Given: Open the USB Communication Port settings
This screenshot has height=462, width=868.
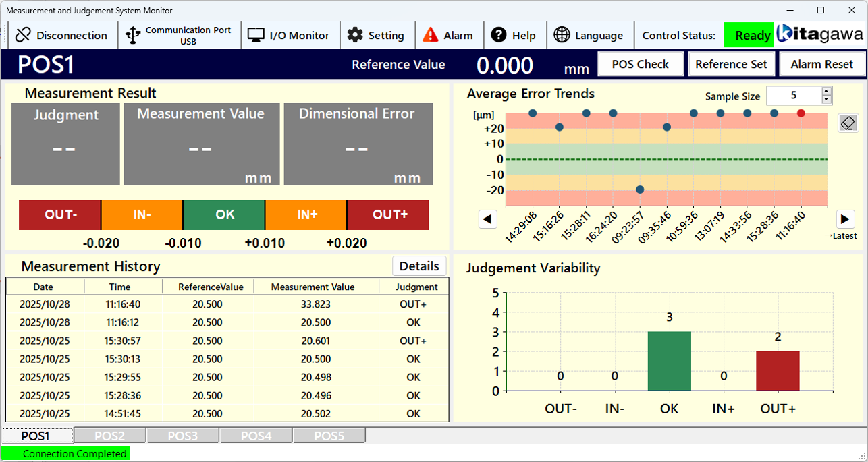Looking at the screenshot, I should pyautogui.click(x=179, y=35).
